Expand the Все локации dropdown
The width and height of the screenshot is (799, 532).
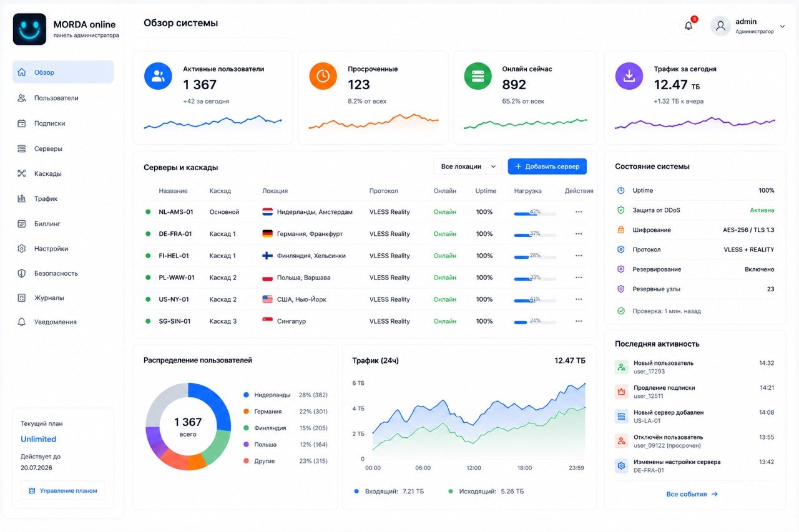(x=468, y=167)
